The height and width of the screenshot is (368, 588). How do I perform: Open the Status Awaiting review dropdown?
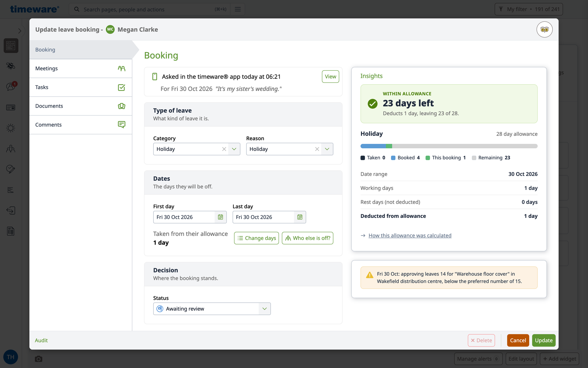[x=212, y=309]
